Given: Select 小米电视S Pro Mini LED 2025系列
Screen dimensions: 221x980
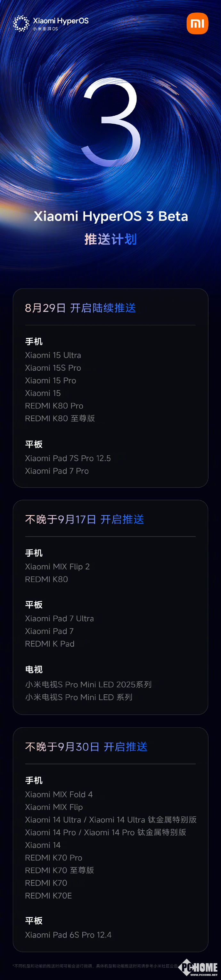Looking at the screenshot, I should coord(88,684).
